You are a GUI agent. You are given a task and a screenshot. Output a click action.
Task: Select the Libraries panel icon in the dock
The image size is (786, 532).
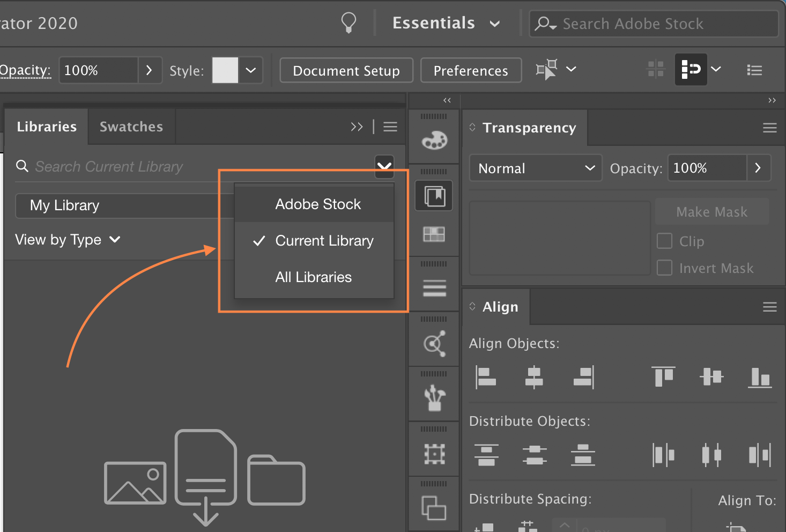434,195
